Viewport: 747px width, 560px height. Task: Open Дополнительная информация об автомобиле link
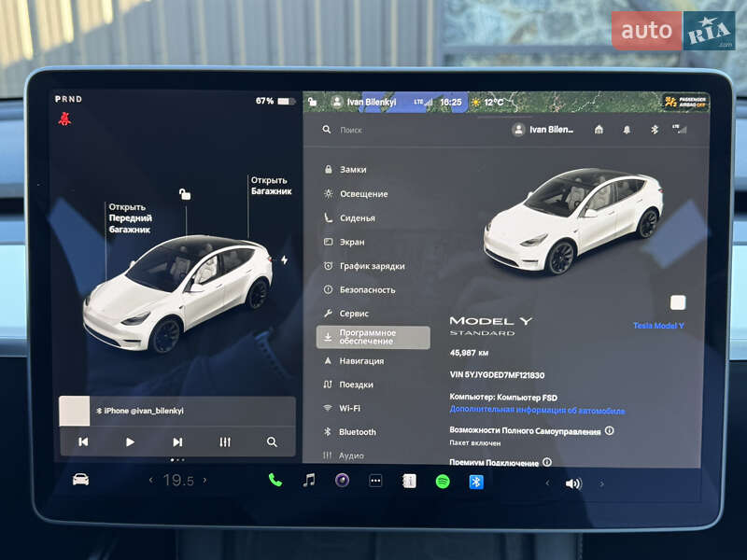[537, 410]
